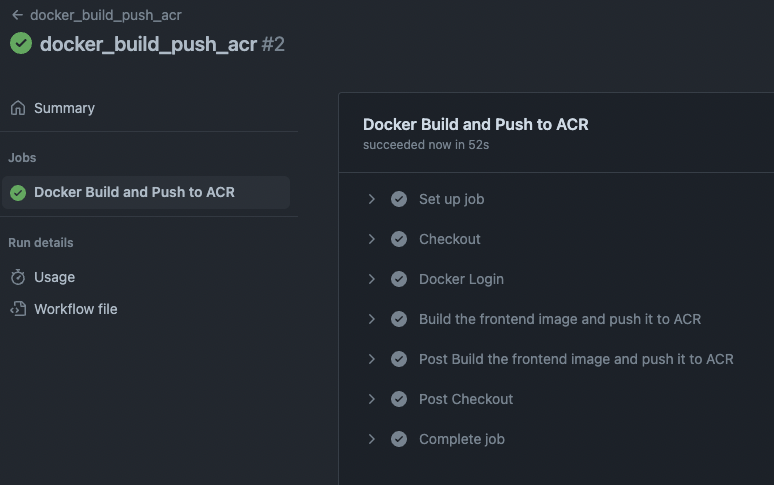Screen dimensions: 774x485
Task: Expand the Post Checkout step chevron
Action: click(371, 399)
